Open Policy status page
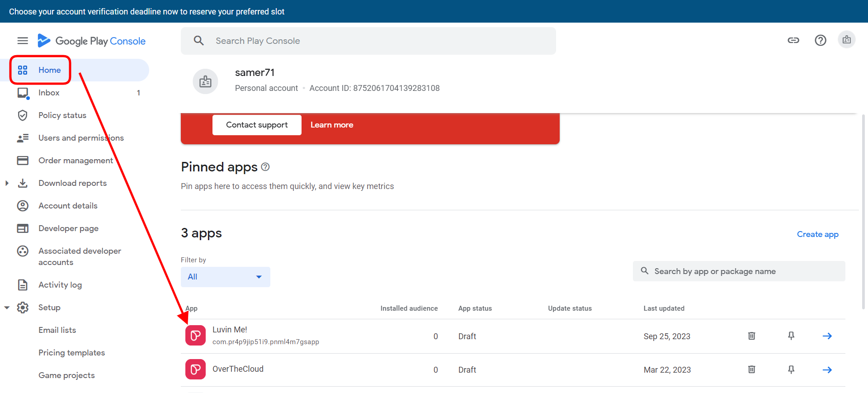The image size is (868, 393). [x=62, y=115]
